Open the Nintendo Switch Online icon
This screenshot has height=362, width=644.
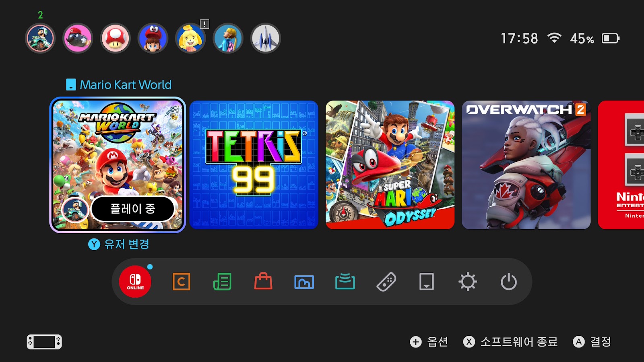(x=135, y=282)
